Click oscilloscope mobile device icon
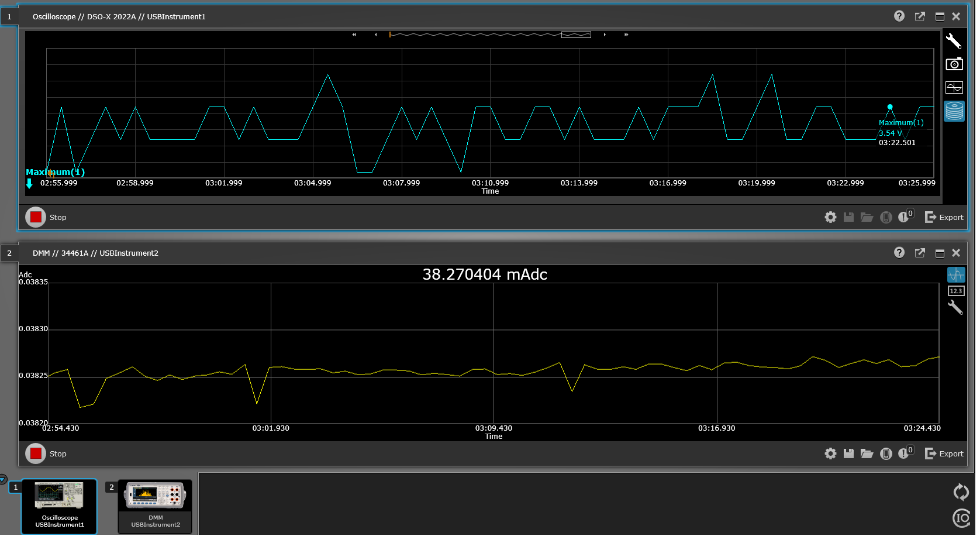 (886, 217)
